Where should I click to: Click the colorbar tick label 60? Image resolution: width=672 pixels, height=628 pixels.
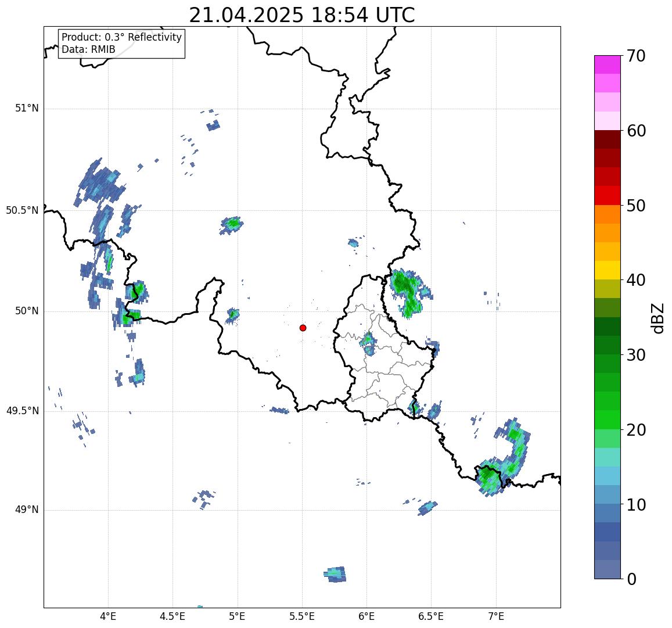[x=636, y=131]
